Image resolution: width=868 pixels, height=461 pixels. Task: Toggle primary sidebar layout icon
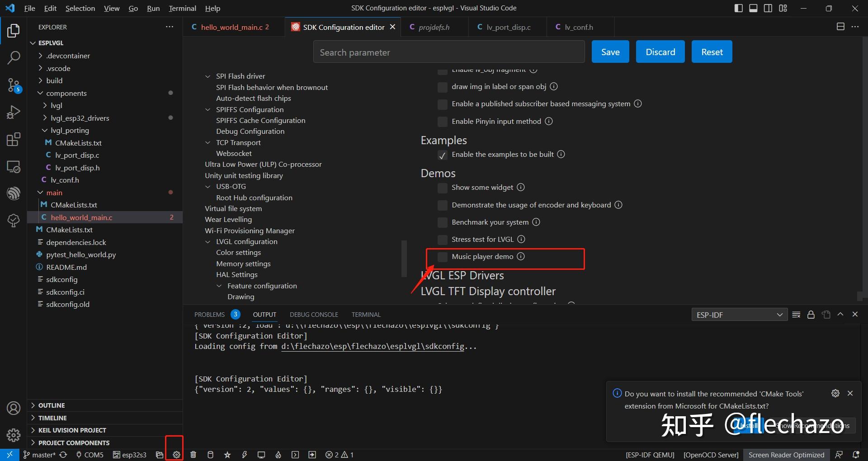click(739, 8)
